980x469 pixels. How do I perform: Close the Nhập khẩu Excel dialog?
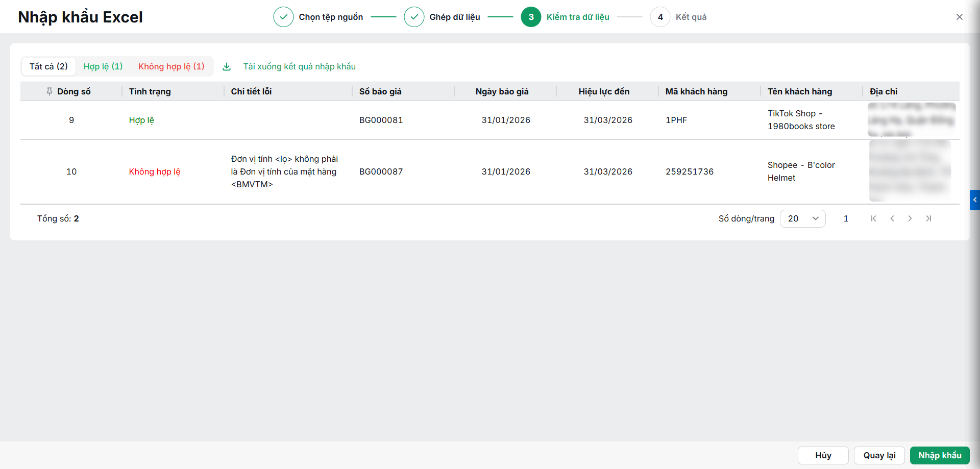960,17
